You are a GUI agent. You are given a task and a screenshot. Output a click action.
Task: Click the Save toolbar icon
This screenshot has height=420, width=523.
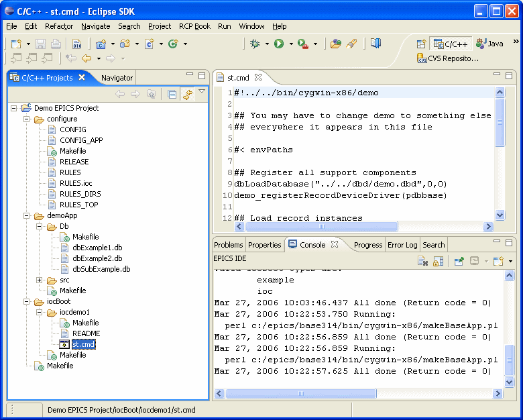point(40,44)
